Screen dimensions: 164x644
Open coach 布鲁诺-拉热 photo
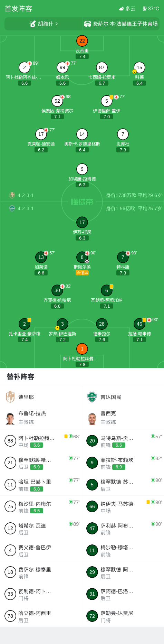[10, 418]
